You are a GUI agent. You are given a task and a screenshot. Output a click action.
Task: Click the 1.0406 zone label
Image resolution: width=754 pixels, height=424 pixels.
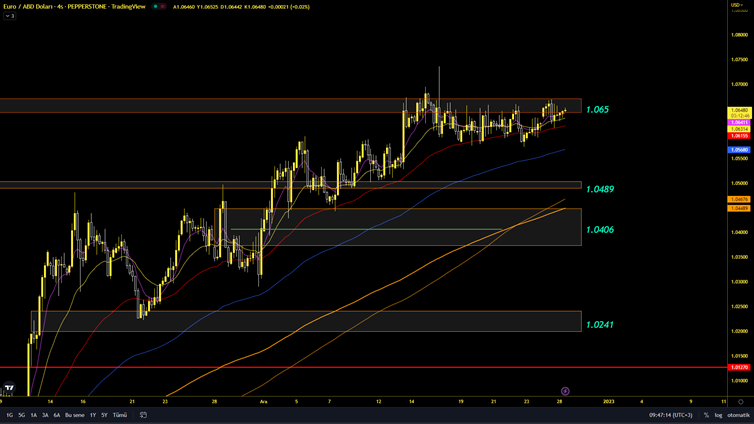pyautogui.click(x=600, y=230)
